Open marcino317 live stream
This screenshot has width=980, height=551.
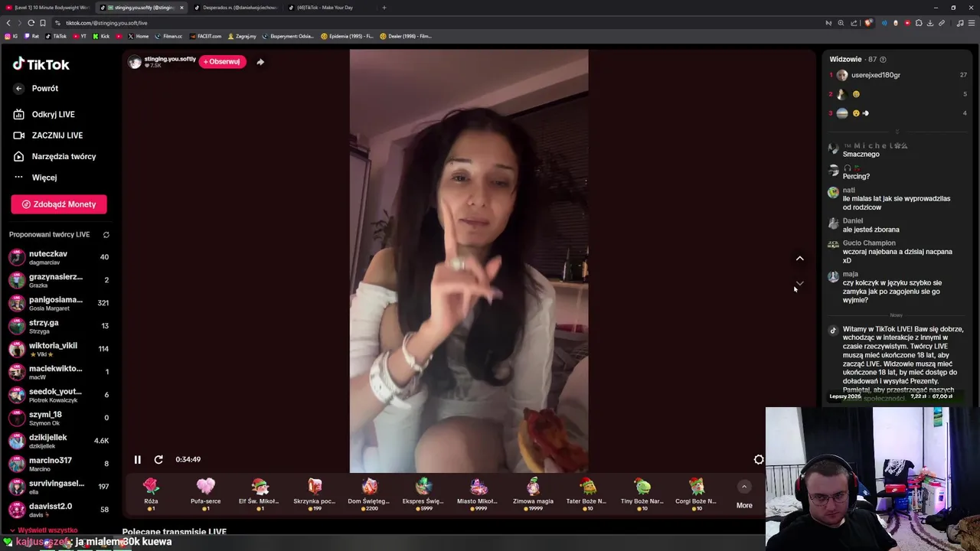point(59,464)
